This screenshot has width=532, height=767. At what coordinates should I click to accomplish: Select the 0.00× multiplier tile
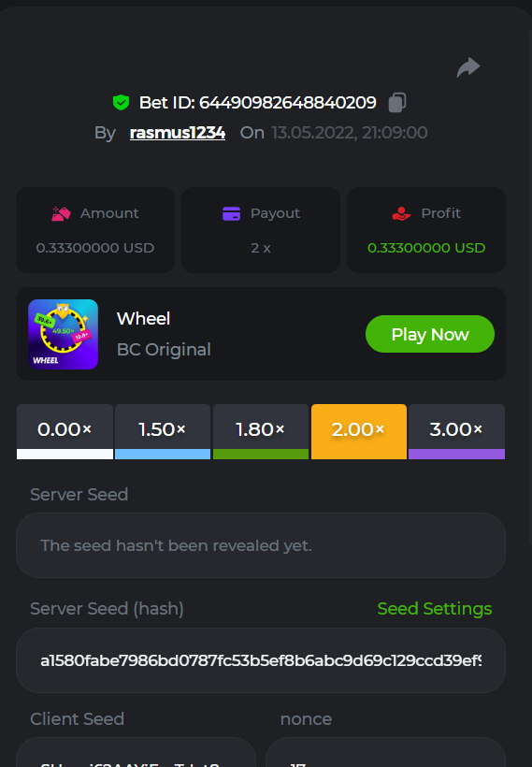65,431
